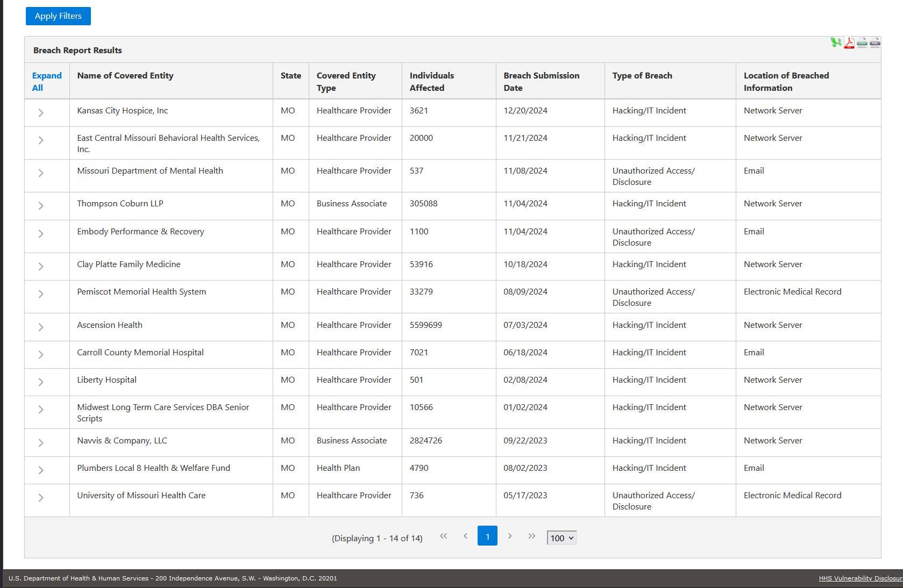Expand Ascension Health breach details
This screenshot has width=903, height=588.
[x=41, y=327]
